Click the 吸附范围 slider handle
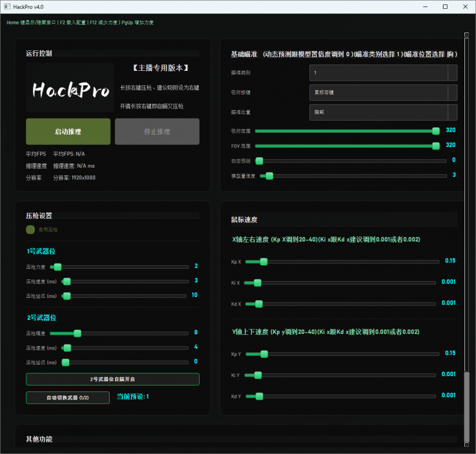Screen dimensions: 476x454 [x=436, y=131]
